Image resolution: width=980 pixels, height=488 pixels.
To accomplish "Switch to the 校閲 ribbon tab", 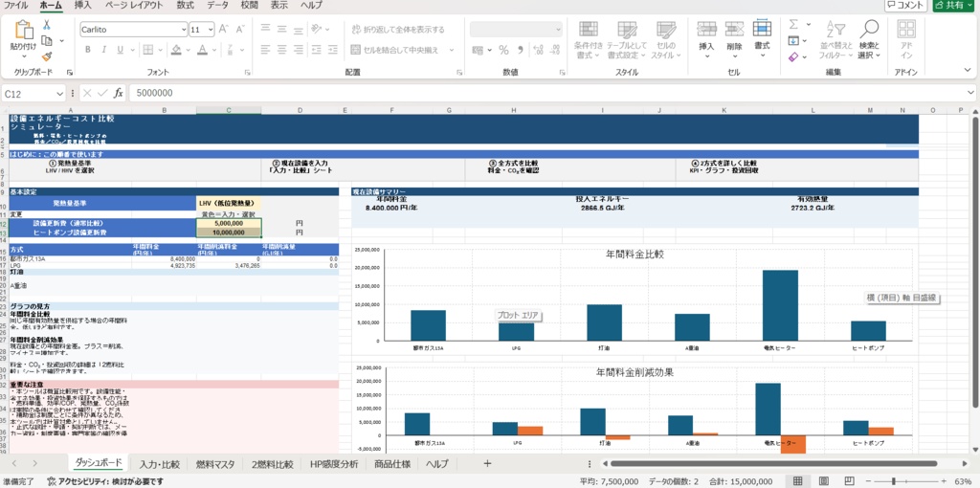I will tap(250, 6).
